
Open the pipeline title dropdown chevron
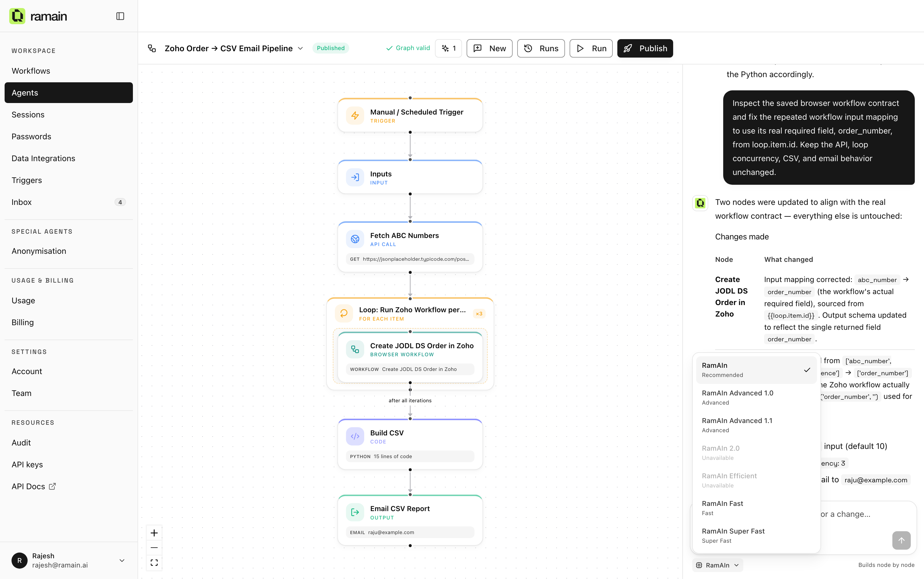(x=300, y=48)
